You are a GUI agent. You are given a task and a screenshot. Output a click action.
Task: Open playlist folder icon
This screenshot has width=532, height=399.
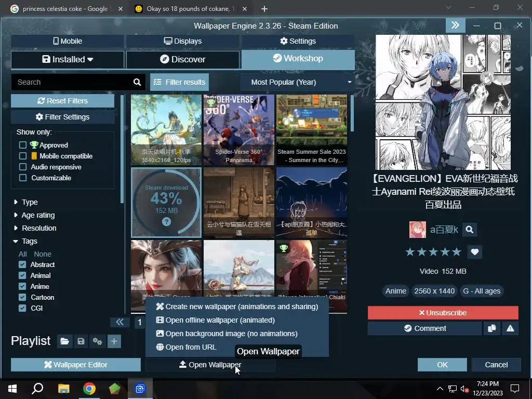64,341
